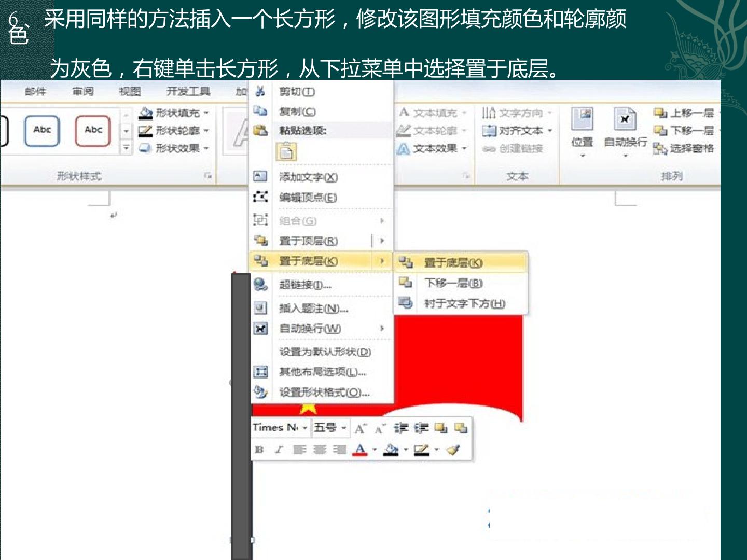Click 置于底层(K) in the submenu

point(461,263)
